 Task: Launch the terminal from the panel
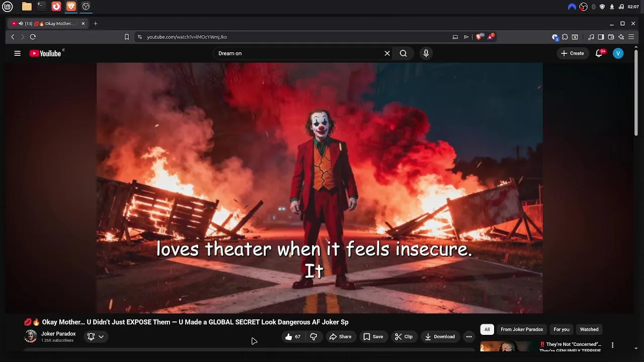click(x=41, y=7)
